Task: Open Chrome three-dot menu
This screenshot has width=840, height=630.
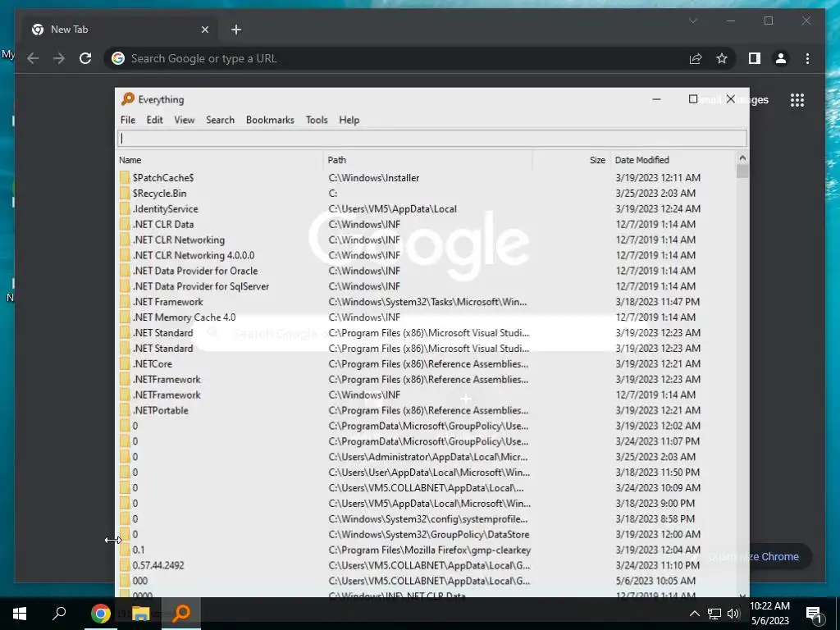Action: point(807,58)
